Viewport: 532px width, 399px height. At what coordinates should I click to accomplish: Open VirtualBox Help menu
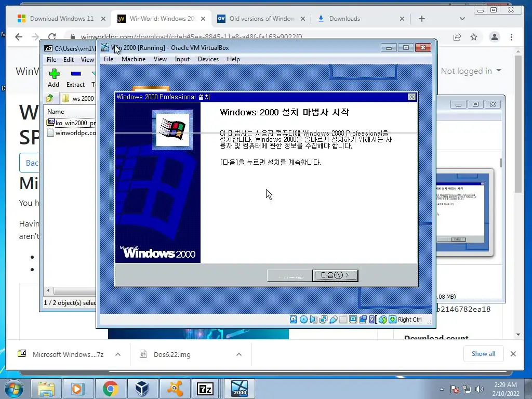pos(233,59)
